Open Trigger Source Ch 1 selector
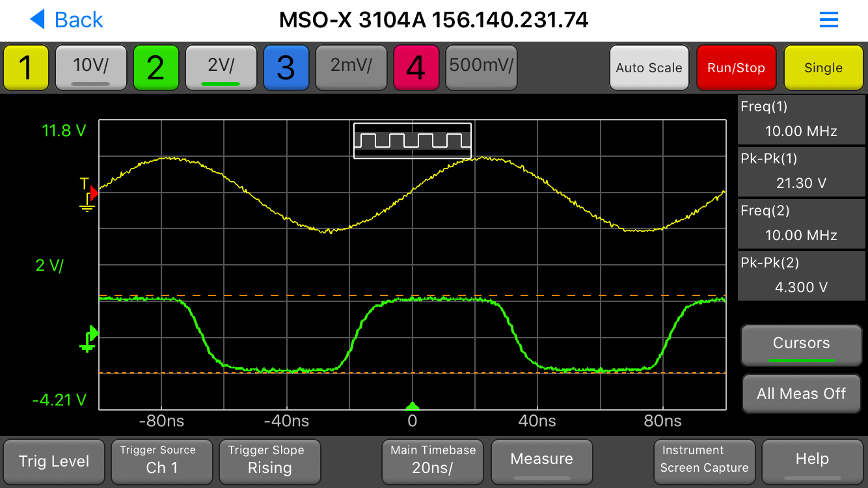Viewport: 868px width, 488px height. point(162,461)
